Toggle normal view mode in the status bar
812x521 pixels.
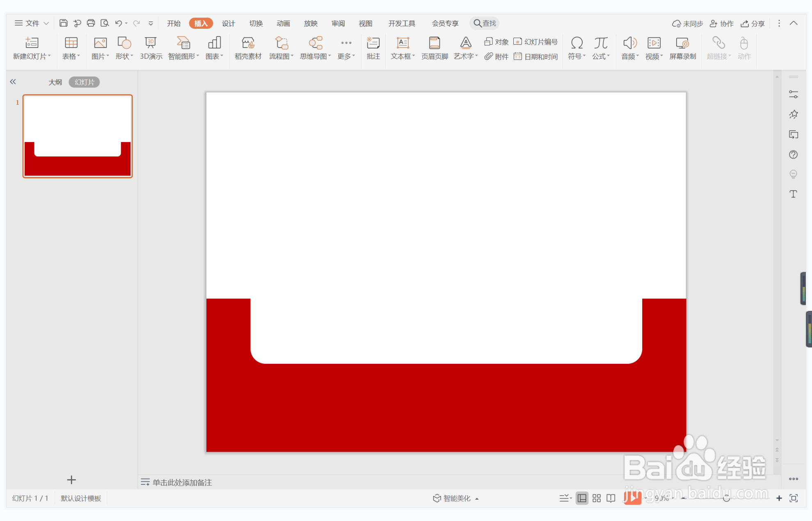pyautogui.click(x=582, y=498)
